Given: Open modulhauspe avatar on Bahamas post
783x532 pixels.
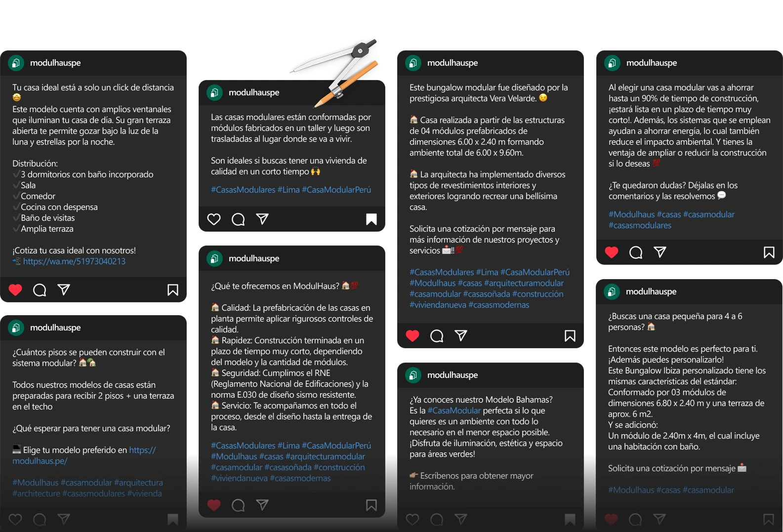Looking at the screenshot, I should [x=413, y=375].
